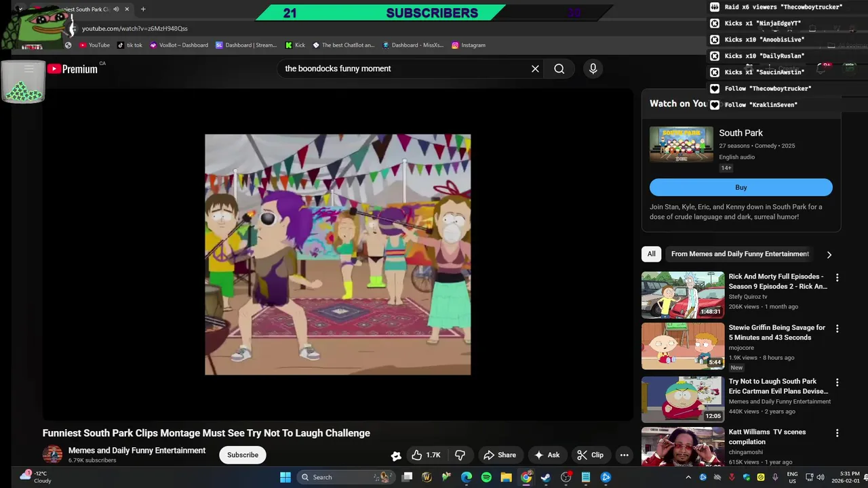Screen dimensions: 868x488
Task: Open VoxBot – Dashboard bookmark
Action: 179,45
